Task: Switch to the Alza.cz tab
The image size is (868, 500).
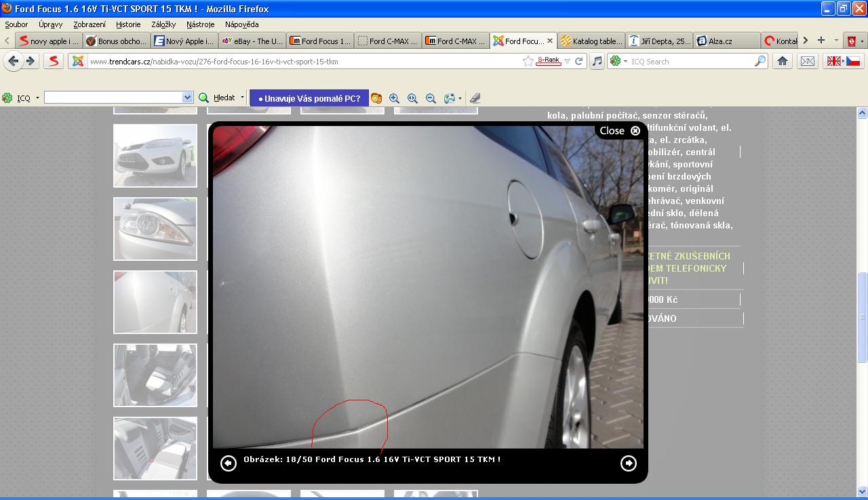Action: 719,41
